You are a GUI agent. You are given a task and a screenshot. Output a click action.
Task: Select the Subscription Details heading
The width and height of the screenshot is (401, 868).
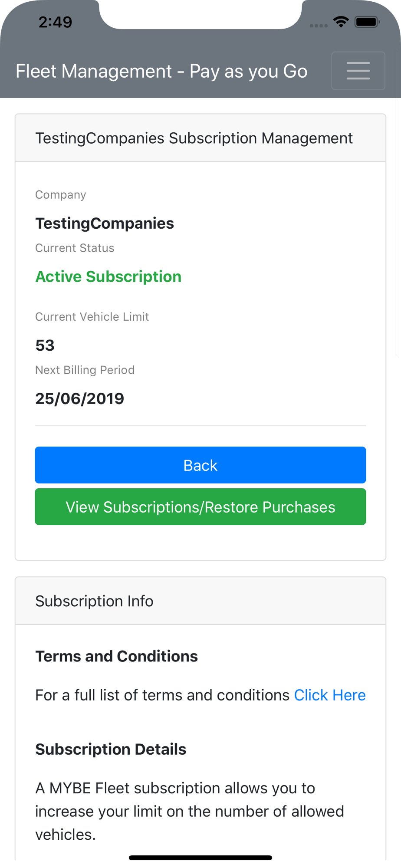tap(111, 749)
